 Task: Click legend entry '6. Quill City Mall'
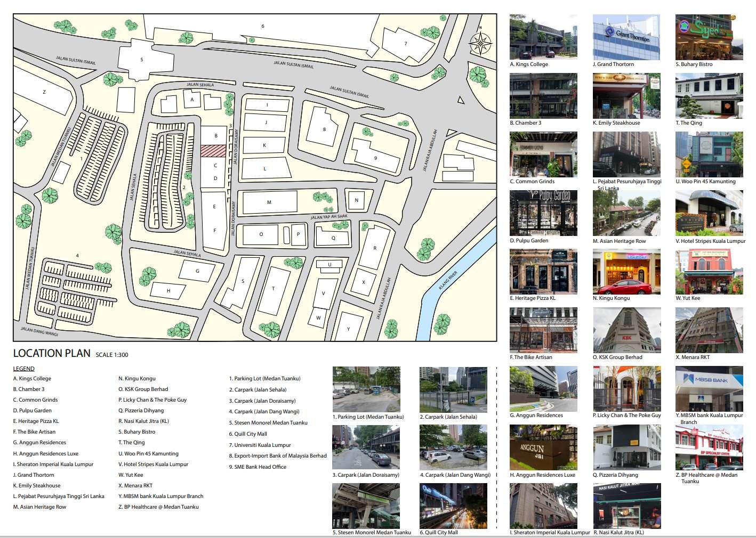coord(248,434)
